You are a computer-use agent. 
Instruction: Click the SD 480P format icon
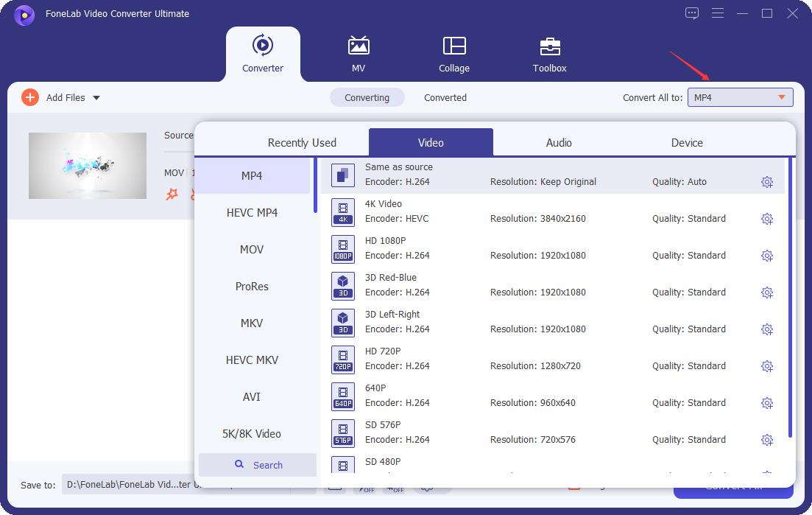(x=343, y=465)
